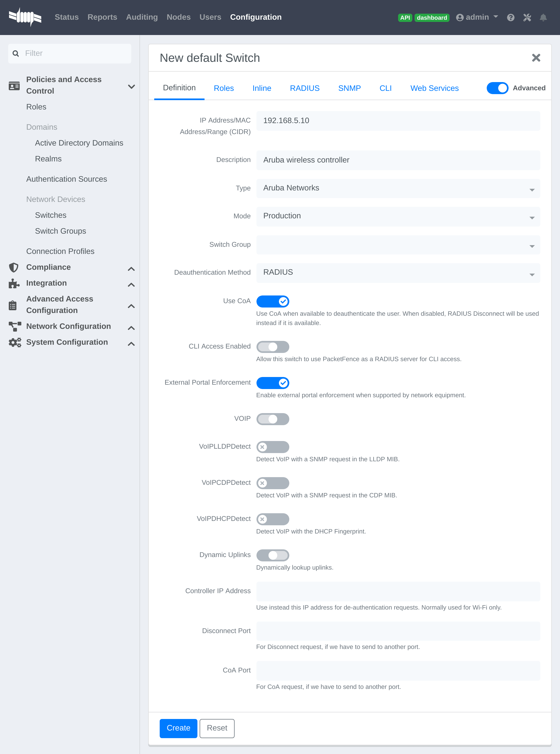
Task: Toggle the Dynamic Uplinks switch
Action: tap(273, 555)
